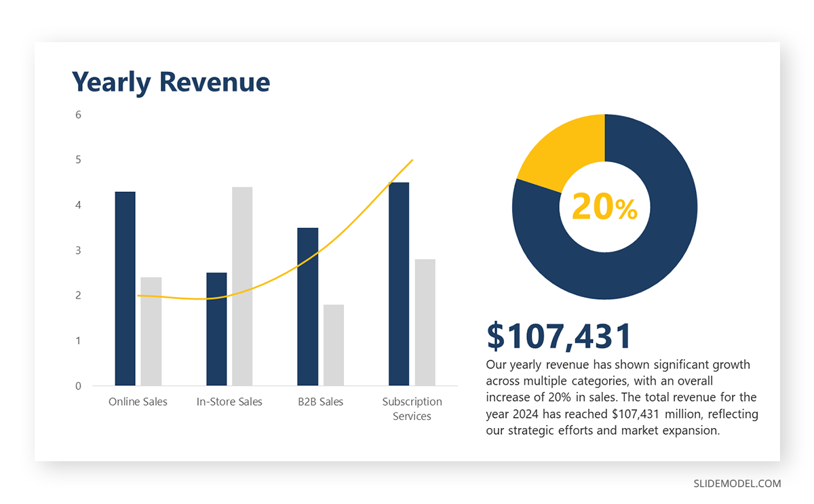Click the B2B Sales axis label
Viewport: 814px width, 504px height.
(321, 402)
